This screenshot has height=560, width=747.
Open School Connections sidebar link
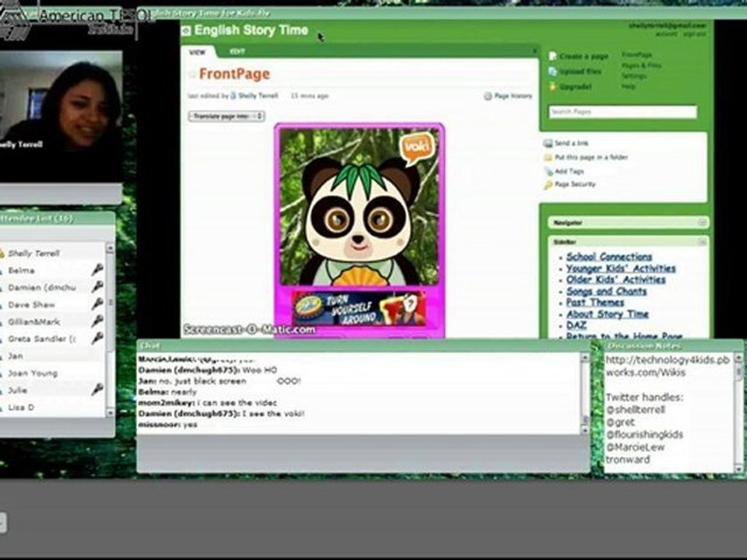[608, 257]
